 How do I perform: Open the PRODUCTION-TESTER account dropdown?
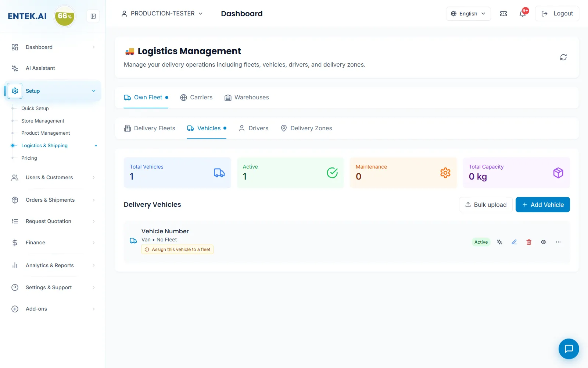pos(162,14)
